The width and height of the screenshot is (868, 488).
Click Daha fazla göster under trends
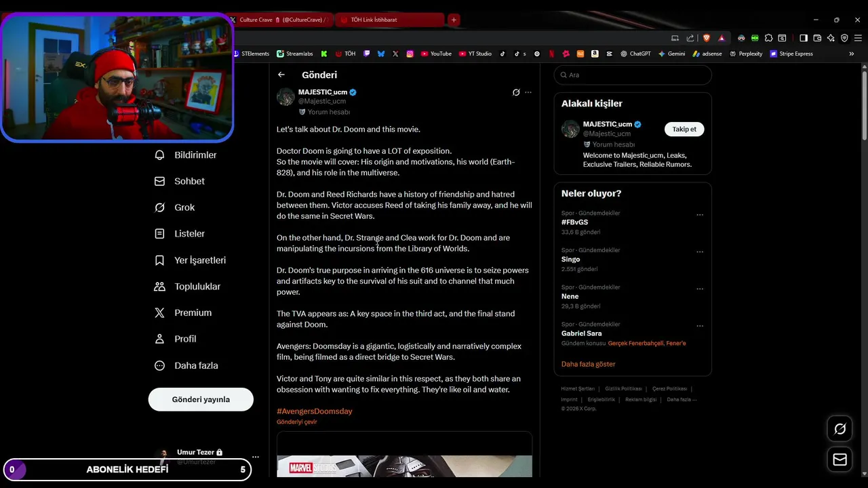click(588, 364)
